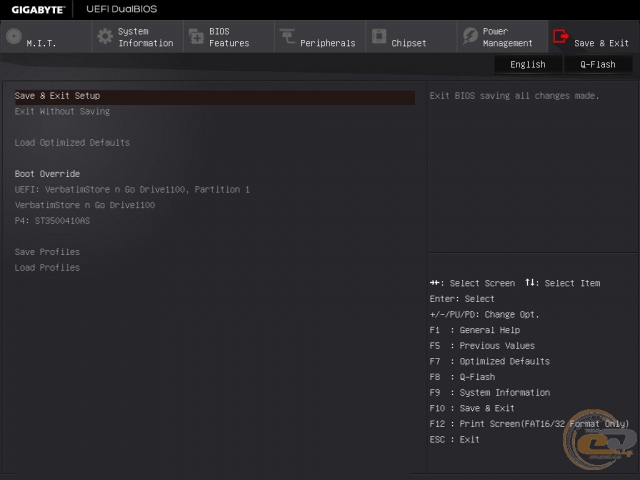Click the 'F12 : Print Screen' hint
Image resolution: width=640 pixels, height=480 pixels.
(529, 424)
